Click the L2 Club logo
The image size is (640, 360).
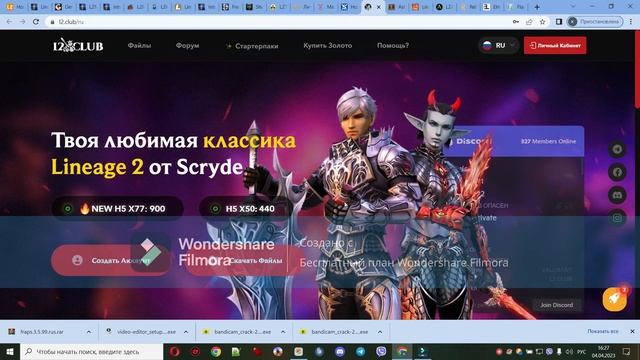click(78, 45)
